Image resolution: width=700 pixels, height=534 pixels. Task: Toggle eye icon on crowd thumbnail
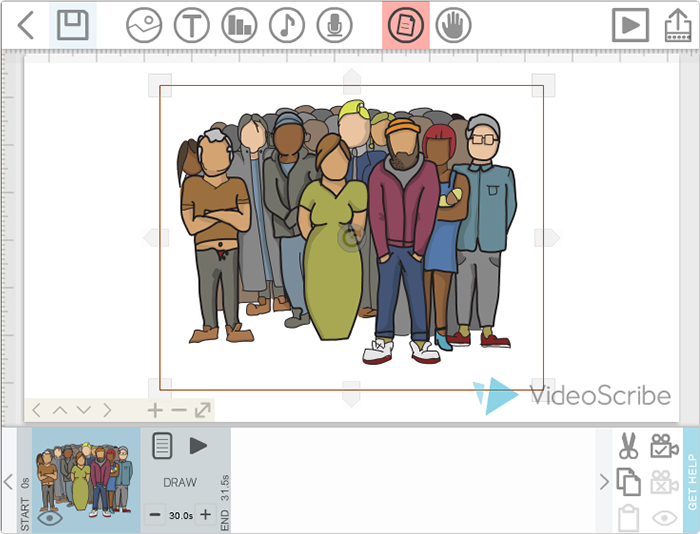pos(50,518)
